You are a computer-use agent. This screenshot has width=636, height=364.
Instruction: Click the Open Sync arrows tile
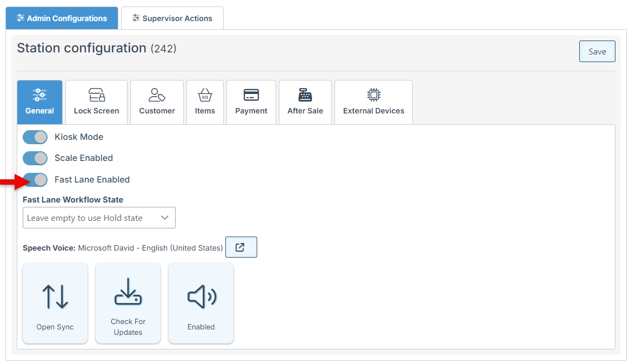[55, 303]
